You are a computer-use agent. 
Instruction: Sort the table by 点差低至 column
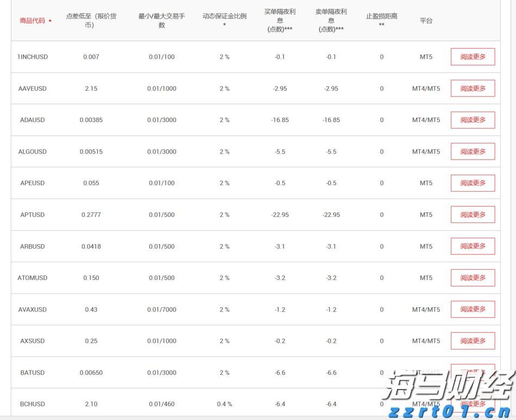pyautogui.click(x=91, y=20)
